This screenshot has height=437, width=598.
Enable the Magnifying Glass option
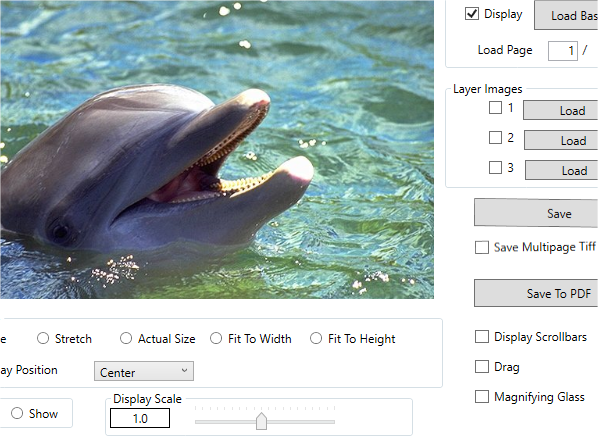tap(482, 397)
